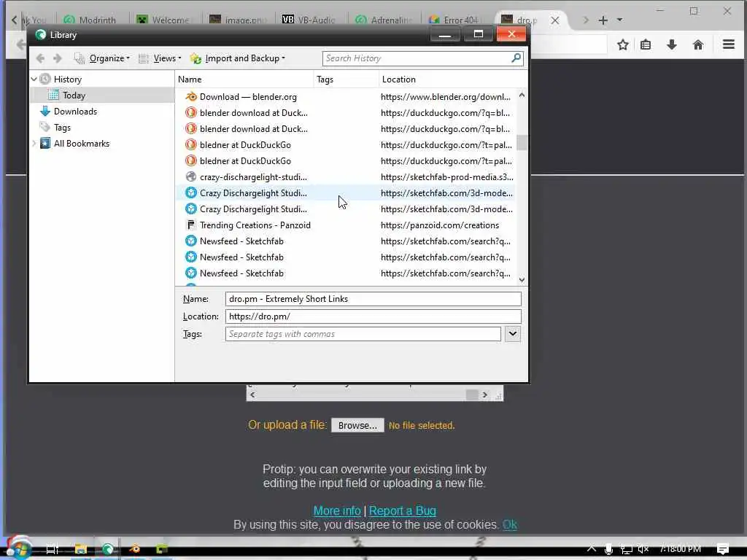Sort by the Tags column header

tap(347, 79)
